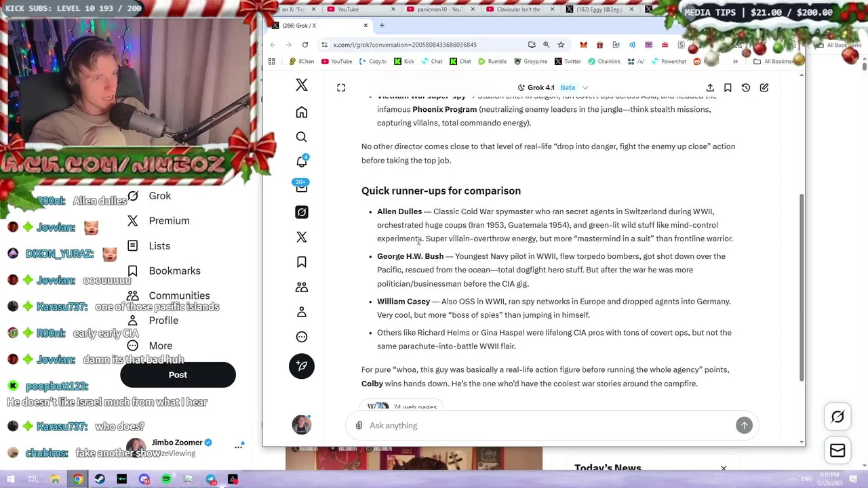Show hidden bookmarks with the chevron overflow
868x488 pixels.
pyautogui.click(x=735, y=61)
